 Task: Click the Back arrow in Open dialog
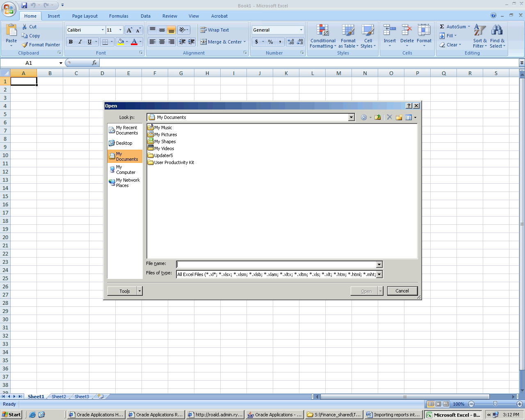[x=363, y=117]
